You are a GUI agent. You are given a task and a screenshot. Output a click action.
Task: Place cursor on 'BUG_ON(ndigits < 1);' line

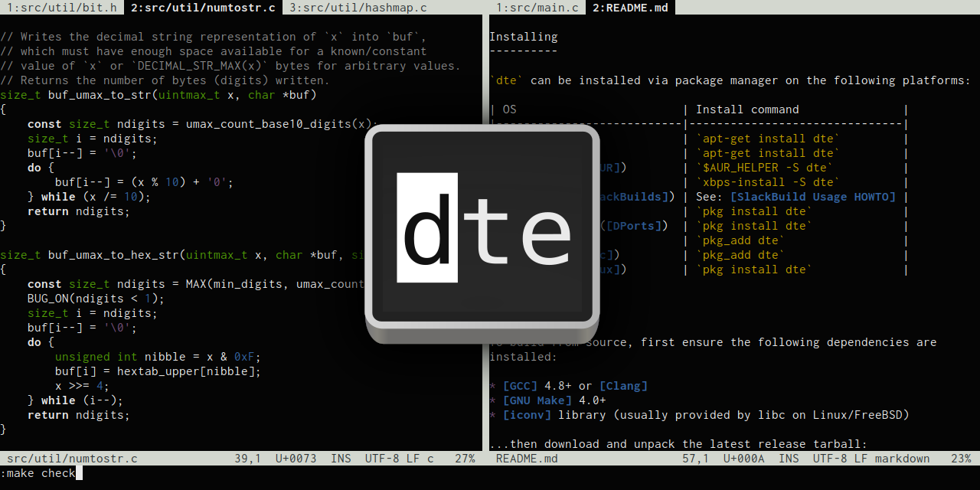96,299
